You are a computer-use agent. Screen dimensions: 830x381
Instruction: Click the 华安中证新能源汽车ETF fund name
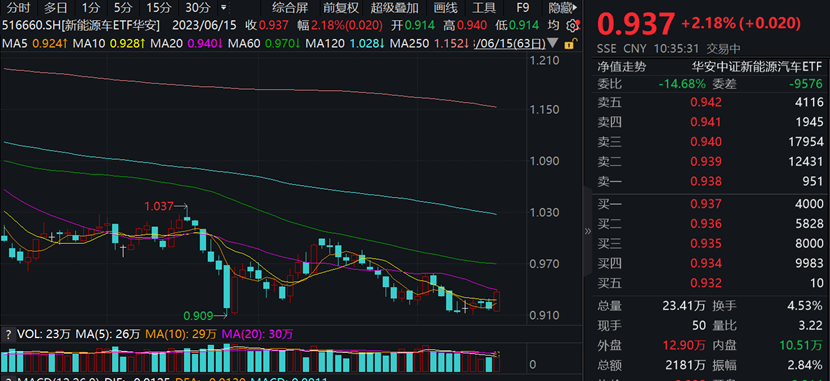click(758, 67)
